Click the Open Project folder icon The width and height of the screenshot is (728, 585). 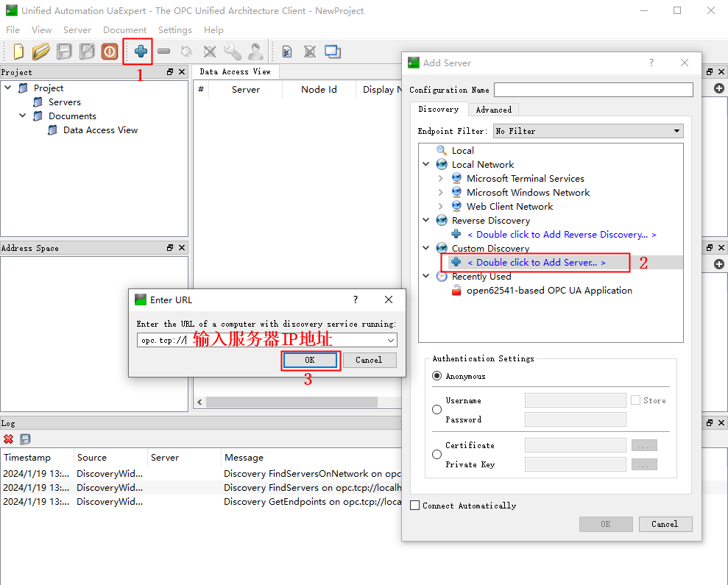(41, 52)
